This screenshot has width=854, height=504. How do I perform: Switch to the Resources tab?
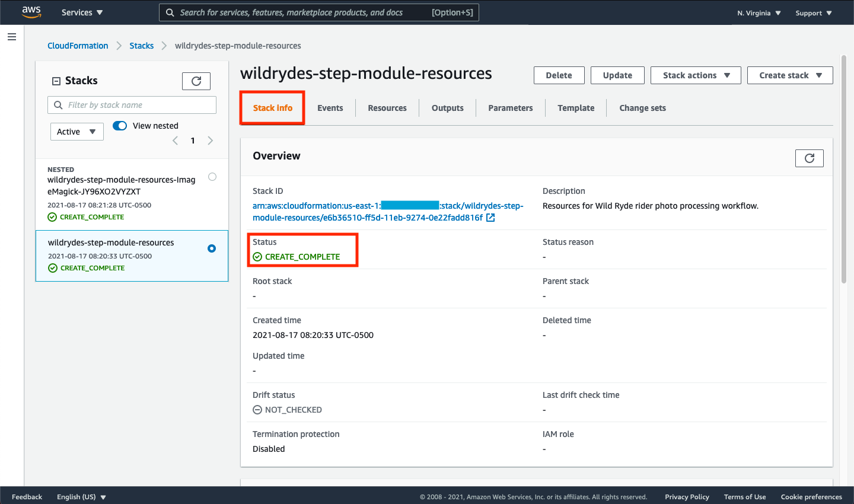(387, 108)
